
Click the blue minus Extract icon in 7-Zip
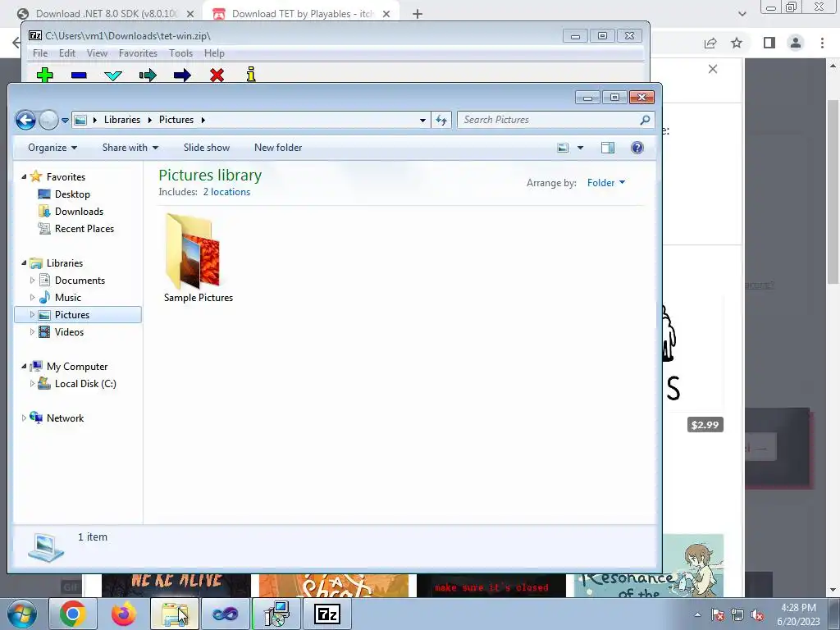[x=79, y=75]
